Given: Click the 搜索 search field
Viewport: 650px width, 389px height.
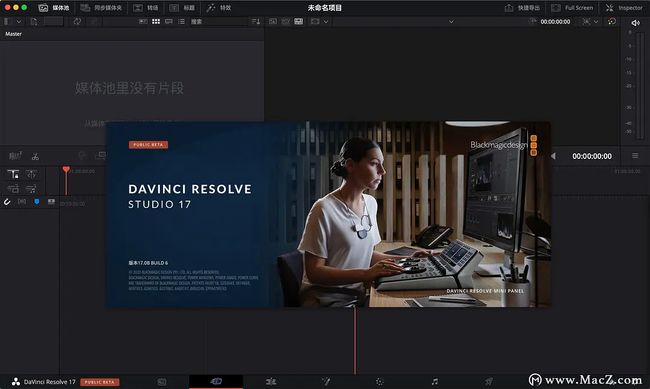Looking at the screenshot, I should [218, 22].
